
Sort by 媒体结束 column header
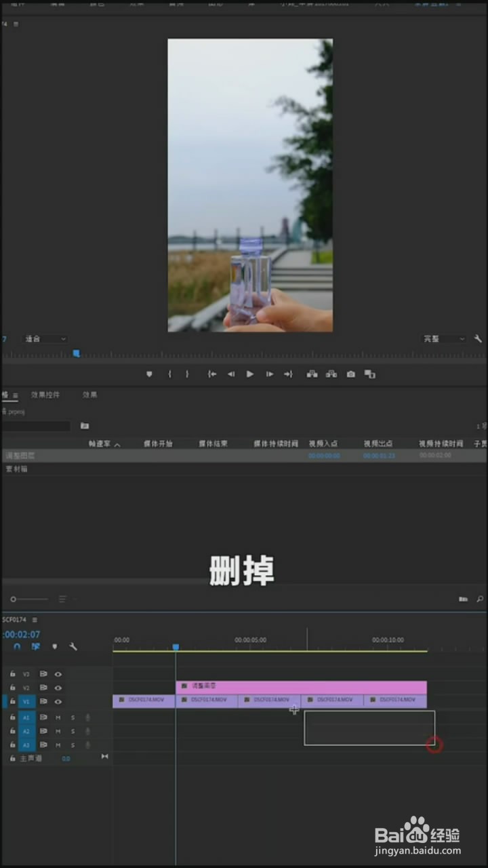[x=213, y=444]
